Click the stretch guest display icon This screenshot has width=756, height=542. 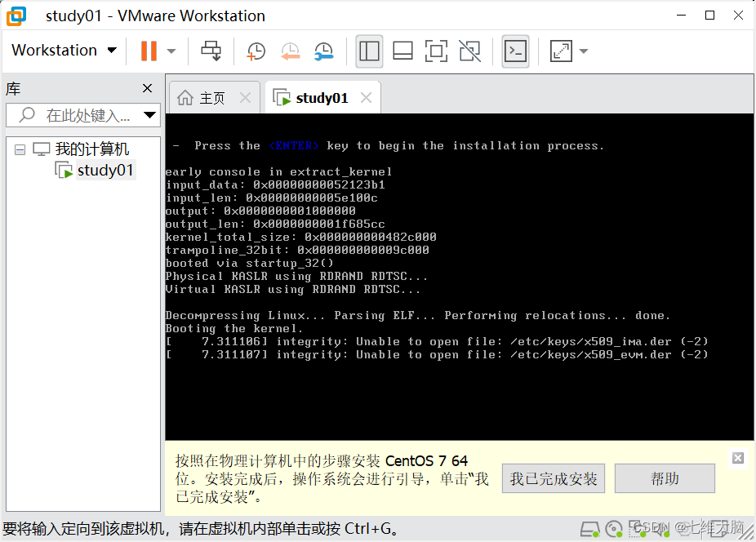(x=561, y=51)
